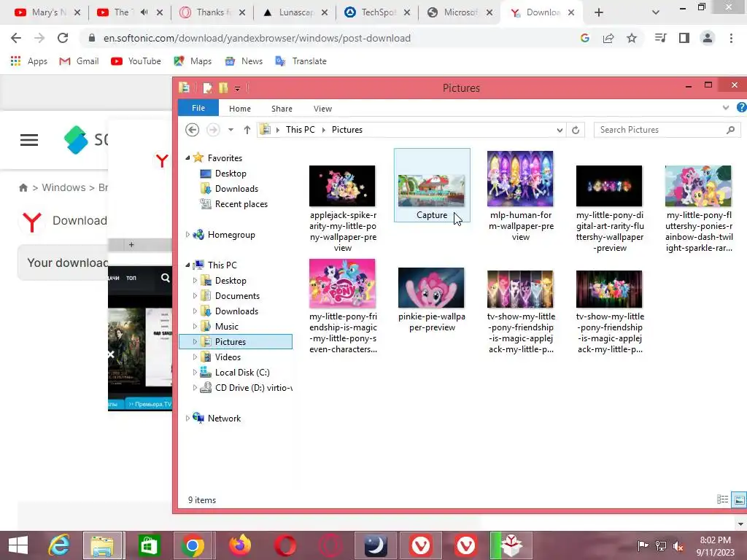Open Chrome three-dot menu
The height and width of the screenshot is (560, 747).
point(731,38)
